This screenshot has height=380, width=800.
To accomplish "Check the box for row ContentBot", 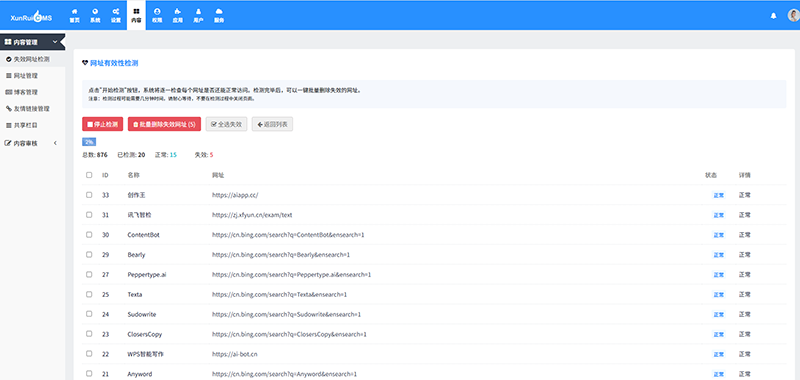I will click(89, 235).
